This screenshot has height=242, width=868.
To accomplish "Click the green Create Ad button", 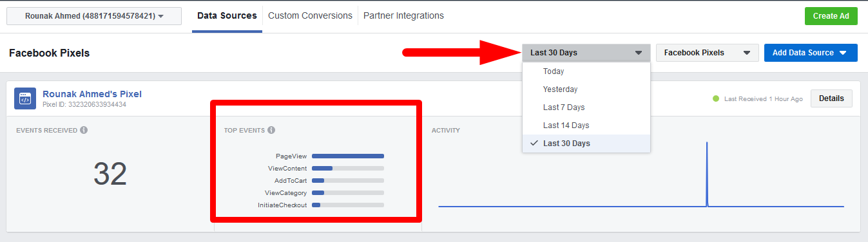I will [831, 16].
